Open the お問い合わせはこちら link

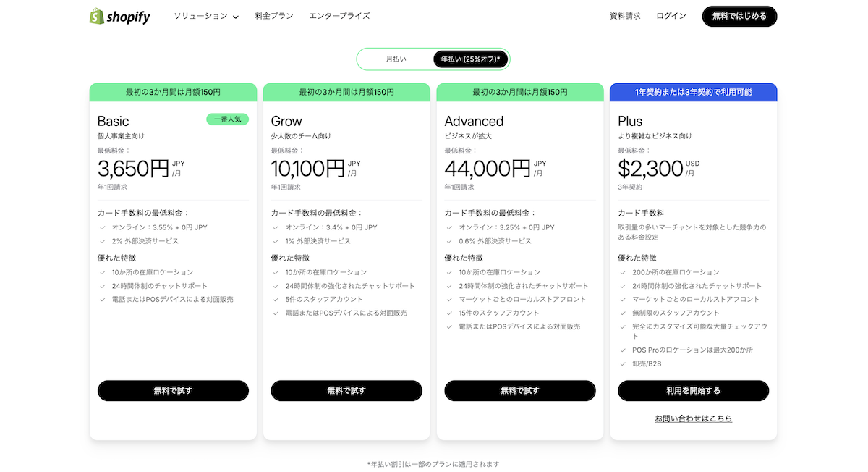694,418
